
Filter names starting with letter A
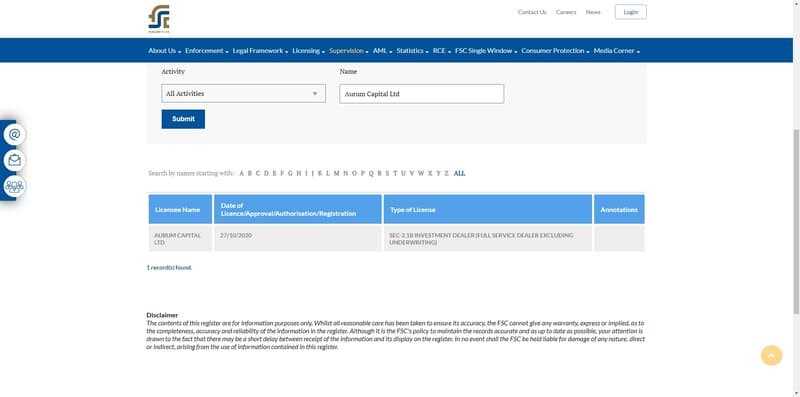241,173
